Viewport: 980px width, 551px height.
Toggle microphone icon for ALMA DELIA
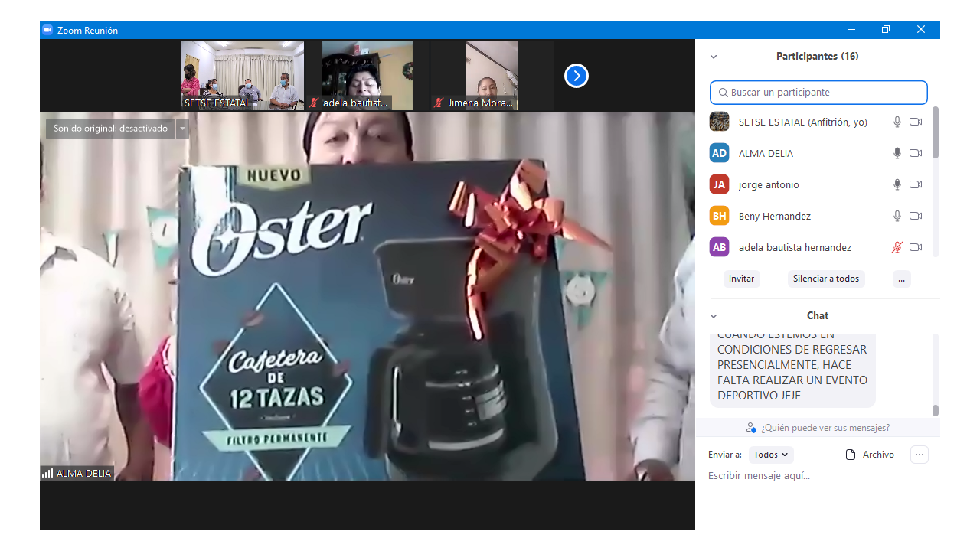coord(897,153)
